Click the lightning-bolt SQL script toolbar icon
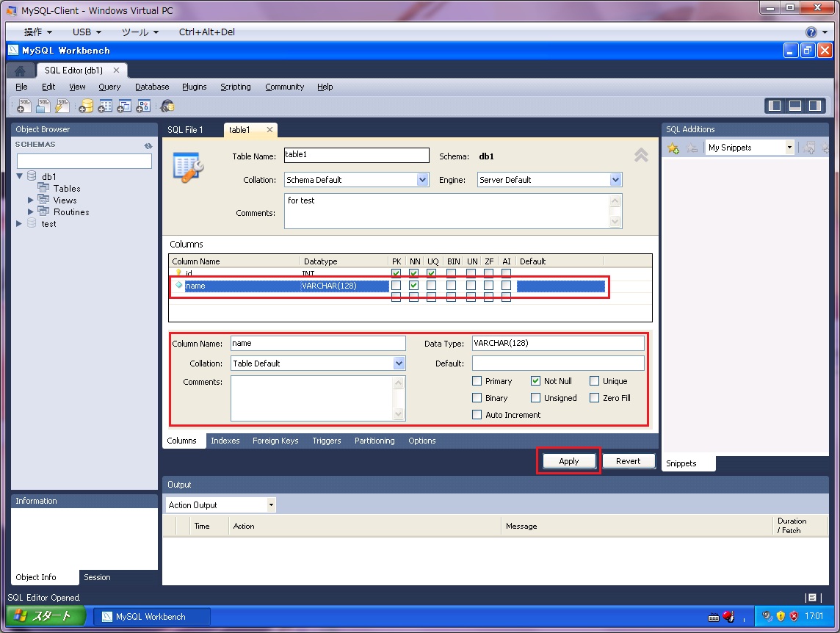840x633 pixels. 62,106
